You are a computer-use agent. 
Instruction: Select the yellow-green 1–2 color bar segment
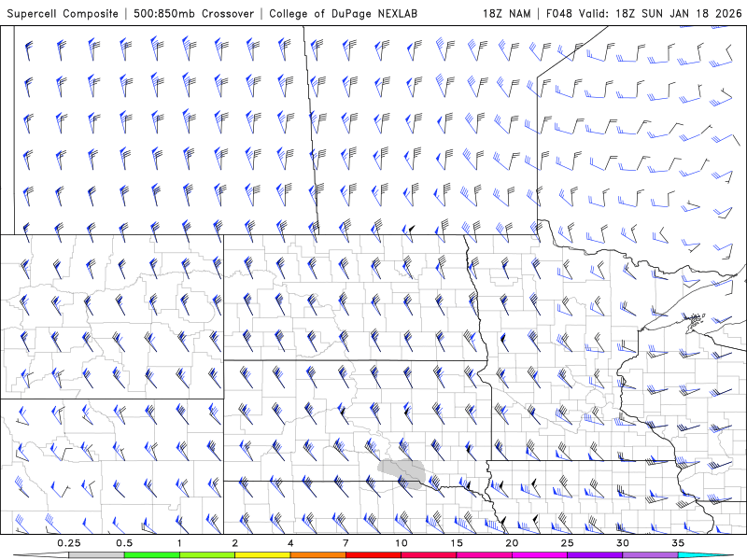pyautogui.click(x=207, y=555)
